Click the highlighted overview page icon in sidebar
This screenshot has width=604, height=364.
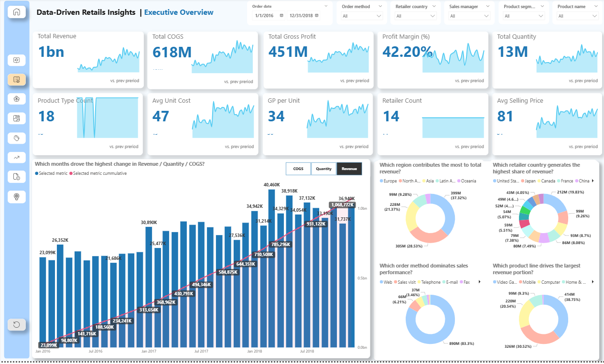17,80
